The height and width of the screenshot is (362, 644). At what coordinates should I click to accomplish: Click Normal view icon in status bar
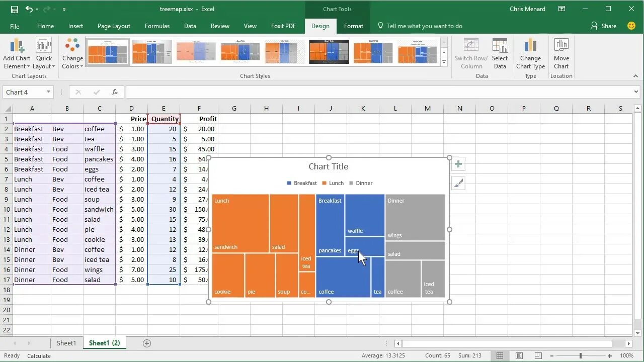click(x=500, y=355)
